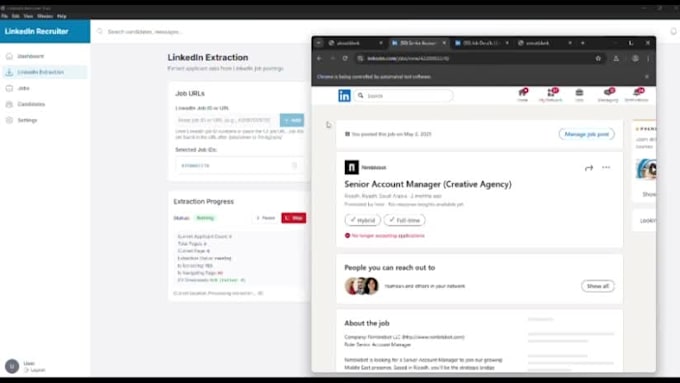Click the File menu
The width and height of the screenshot is (680, 383).
tap(4, 16)
